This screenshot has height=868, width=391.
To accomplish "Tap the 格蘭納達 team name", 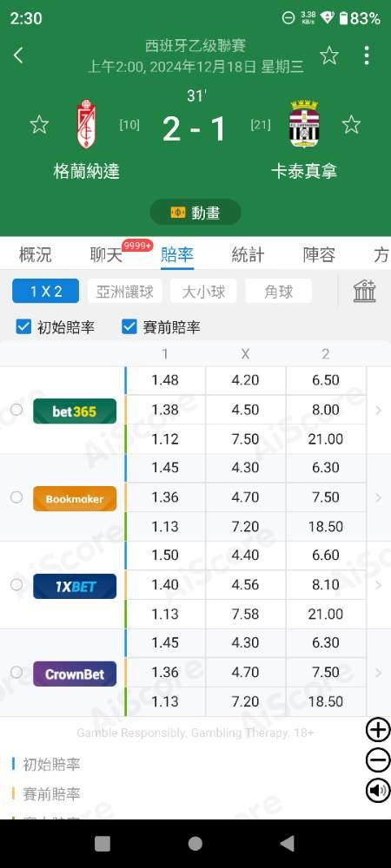I will point(86,171).
